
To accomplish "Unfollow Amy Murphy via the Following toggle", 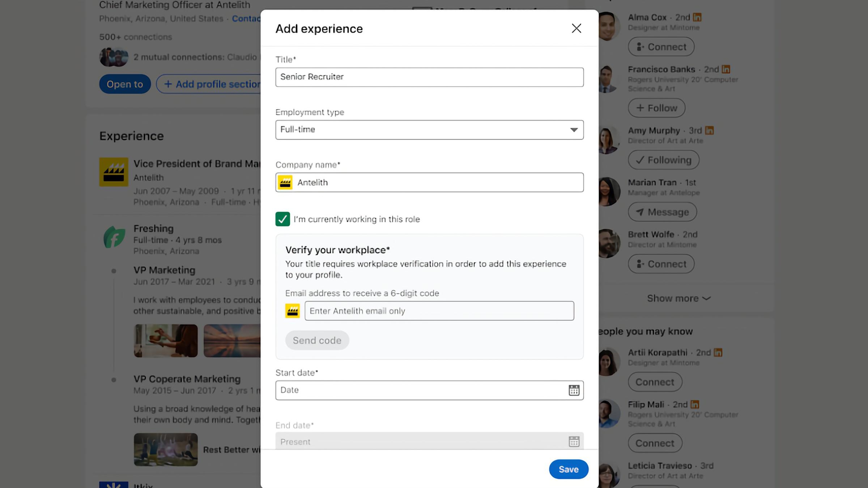I will pos(663,160).
